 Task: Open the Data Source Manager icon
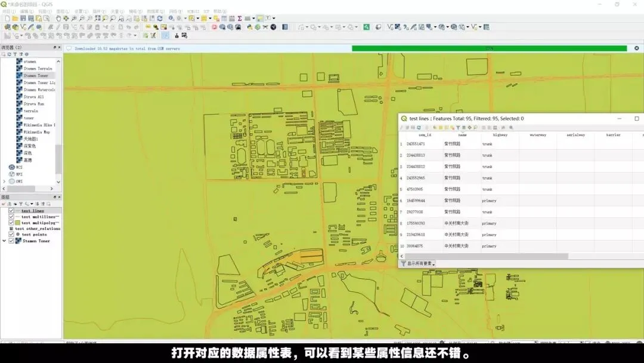point(7,27)
